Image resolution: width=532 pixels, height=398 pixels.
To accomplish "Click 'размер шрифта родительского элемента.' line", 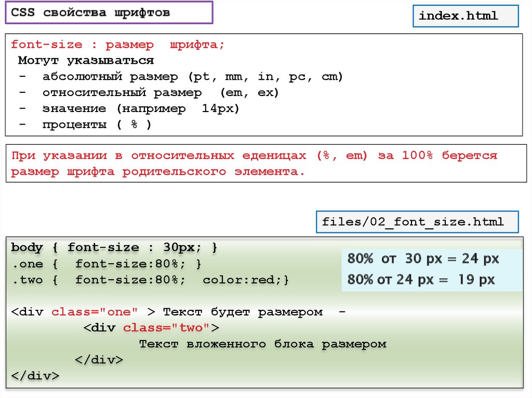I will [158, 172].
